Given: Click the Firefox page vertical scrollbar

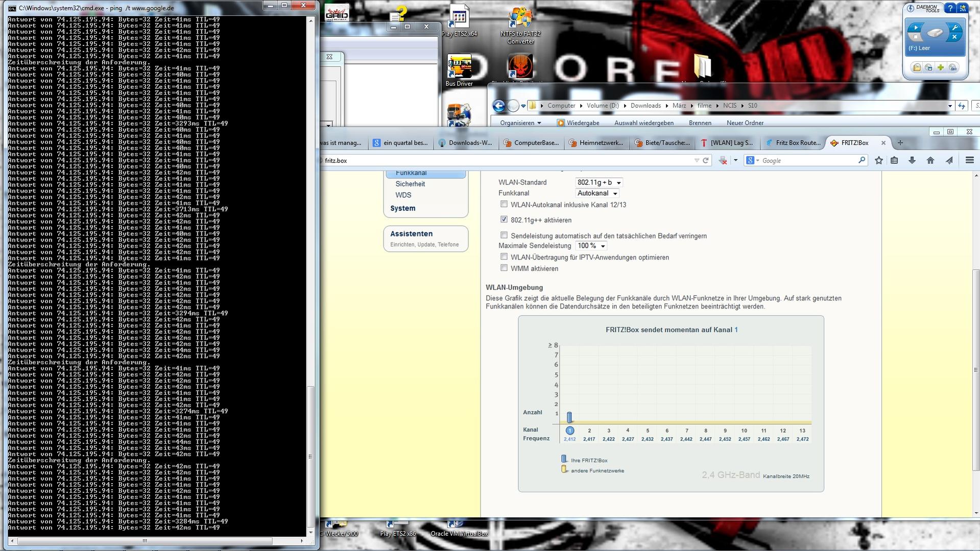Looking at the screenshot, I should (976, 370).
